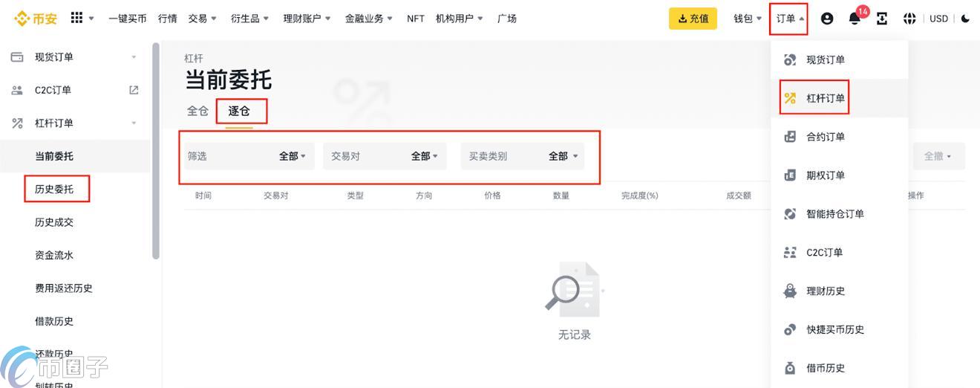
Task: Click the Binance 币安 logo
Action: 36,19
